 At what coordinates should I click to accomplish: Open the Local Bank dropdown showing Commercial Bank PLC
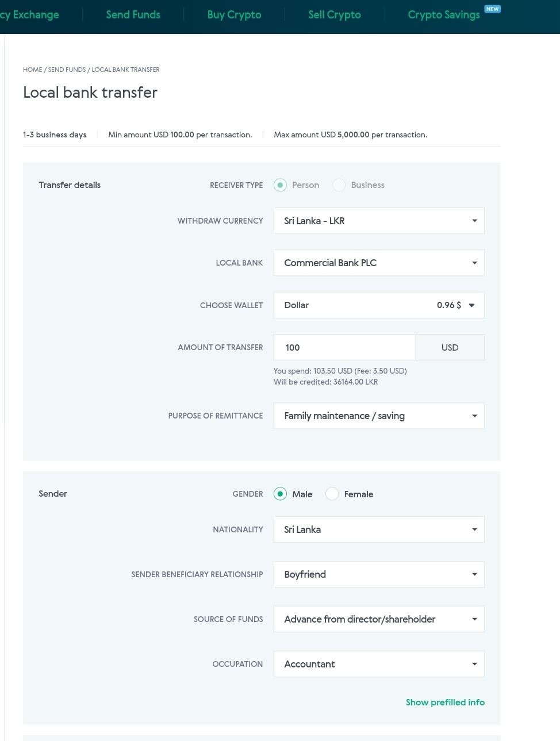379,263
